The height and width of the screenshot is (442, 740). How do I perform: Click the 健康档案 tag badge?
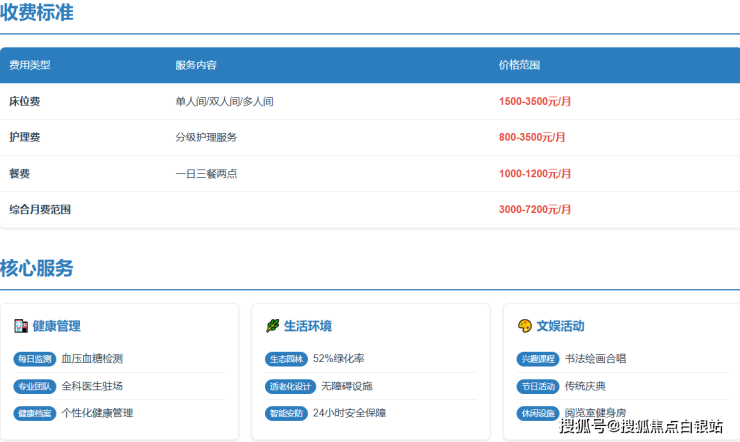(35, 413)
